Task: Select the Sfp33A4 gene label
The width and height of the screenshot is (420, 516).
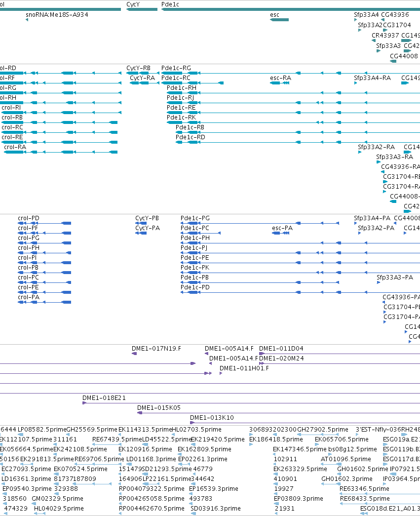Action: tap(366, 15)
